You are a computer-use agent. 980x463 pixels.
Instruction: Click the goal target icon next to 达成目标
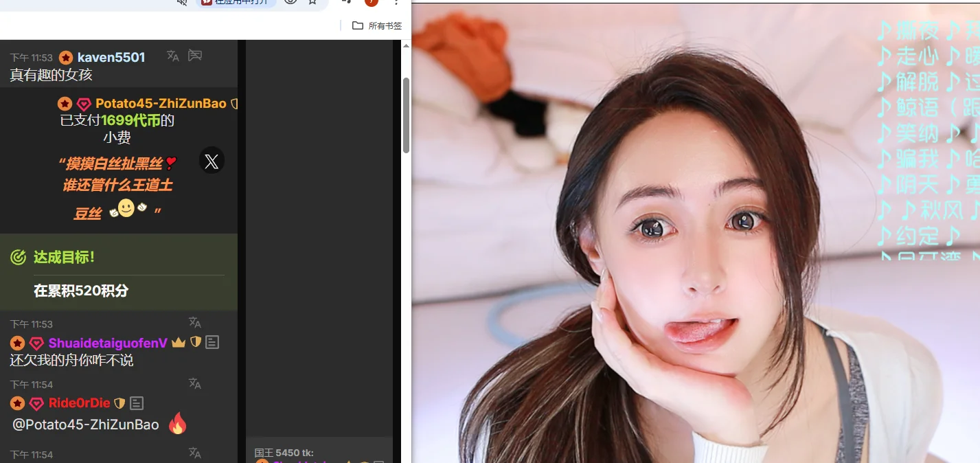18,258
